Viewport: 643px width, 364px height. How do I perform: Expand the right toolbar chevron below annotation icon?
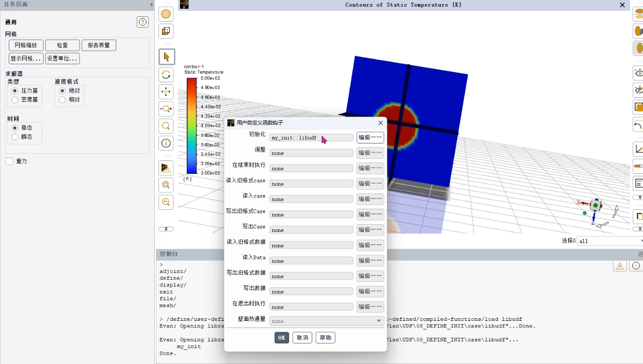[638, 197]
